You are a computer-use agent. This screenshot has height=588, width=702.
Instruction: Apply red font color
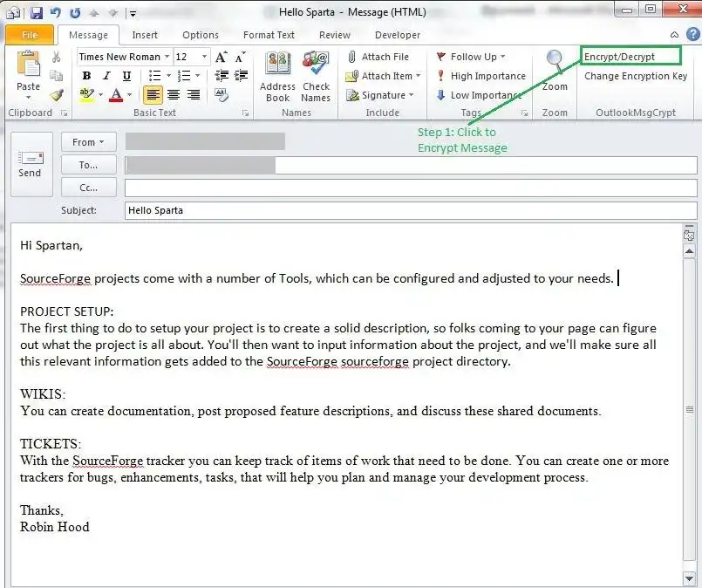coord(116,94)
